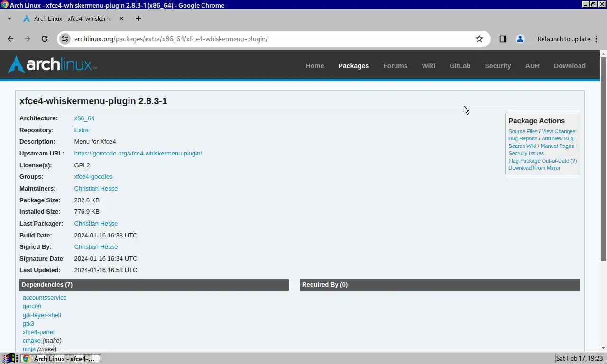Image resolution: width=607 pixels, height=364 pixels.
Task: Open Chrome side panel
Action: click(x=503, y=39)
